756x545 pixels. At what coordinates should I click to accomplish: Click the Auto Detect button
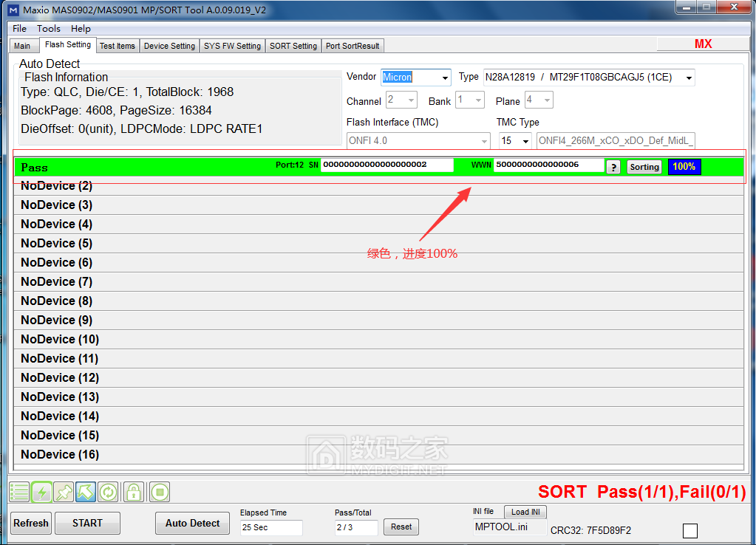192,524
